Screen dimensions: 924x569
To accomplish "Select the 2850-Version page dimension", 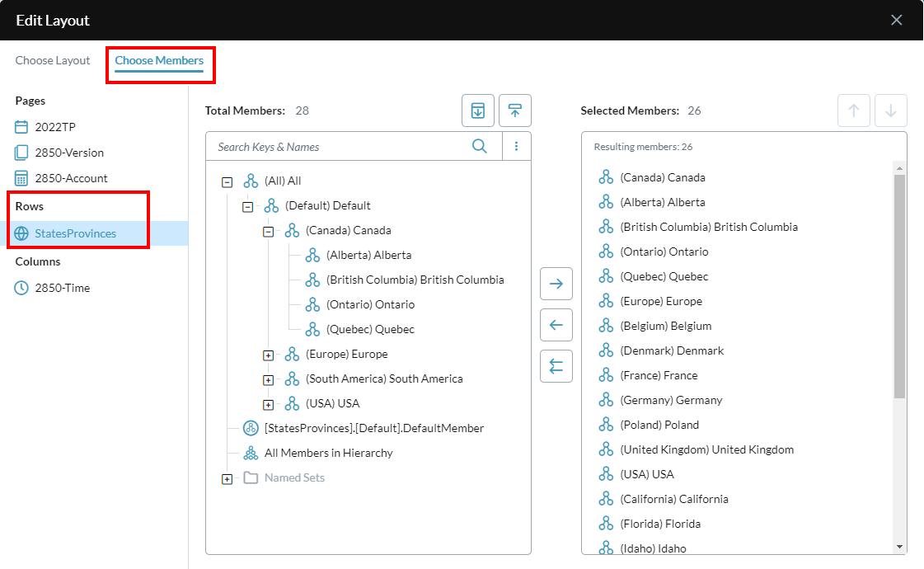I will [x=69, y=153].
